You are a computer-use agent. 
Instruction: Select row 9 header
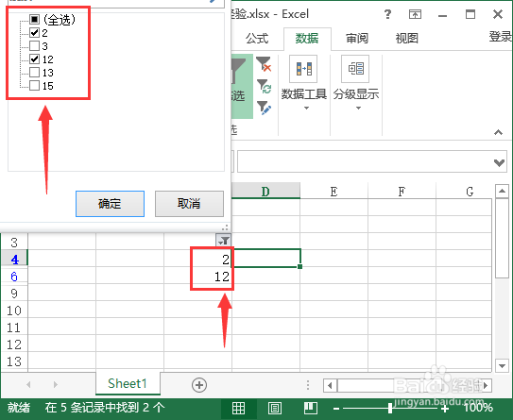[x=14, y=294]
